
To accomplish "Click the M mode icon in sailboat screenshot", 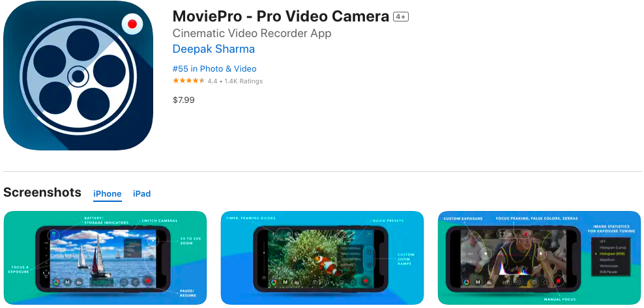I will click(x=68, y=282).
